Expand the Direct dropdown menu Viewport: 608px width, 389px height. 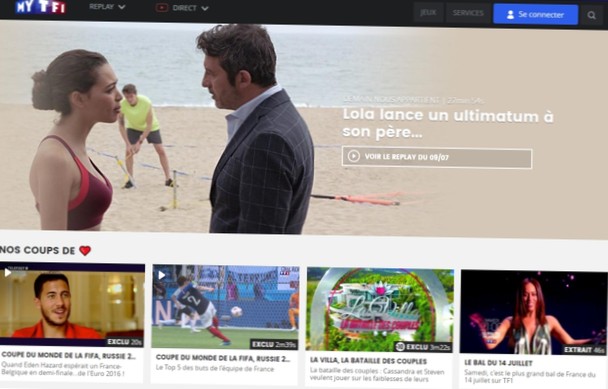tap(190, 8)
